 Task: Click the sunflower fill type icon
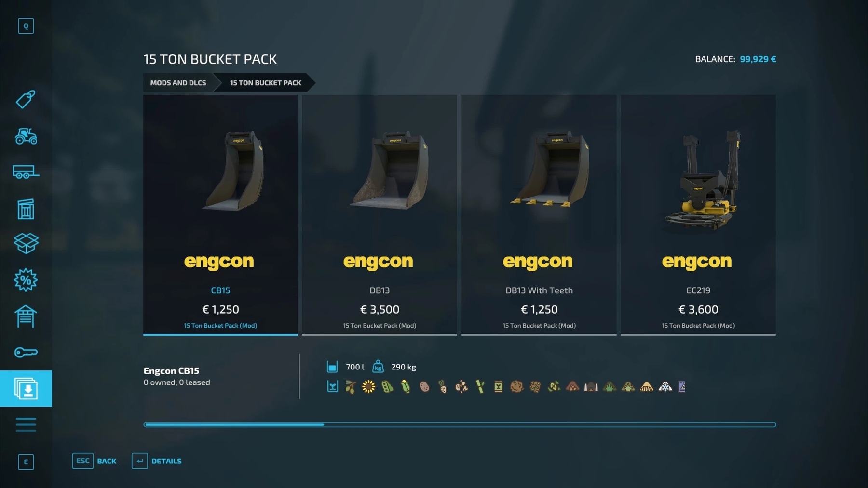(x=369, y=387)
